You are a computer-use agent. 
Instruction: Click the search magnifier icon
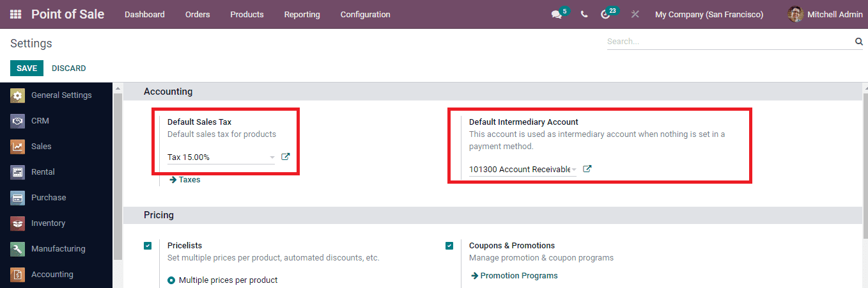(x=858, y=42)
